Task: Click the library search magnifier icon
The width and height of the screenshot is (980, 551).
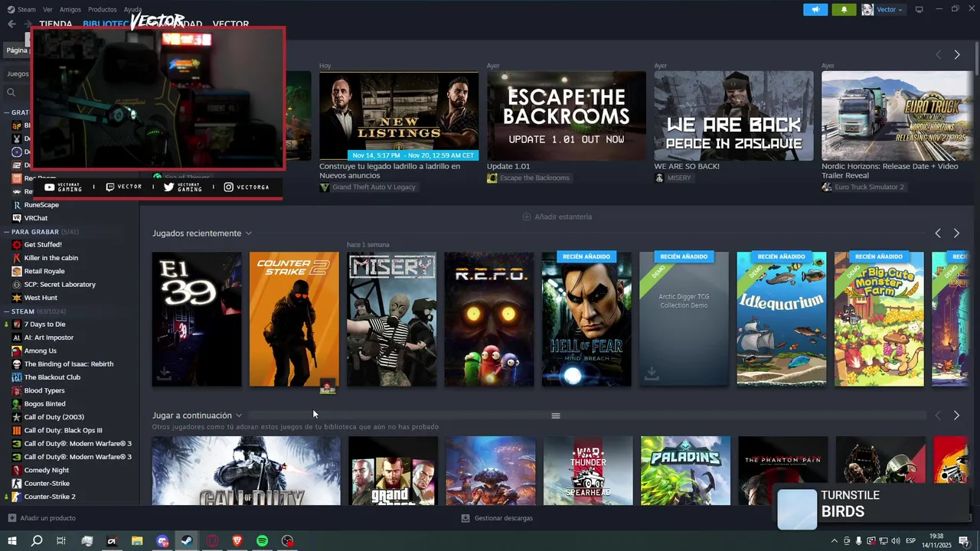Action: [11, 92]
